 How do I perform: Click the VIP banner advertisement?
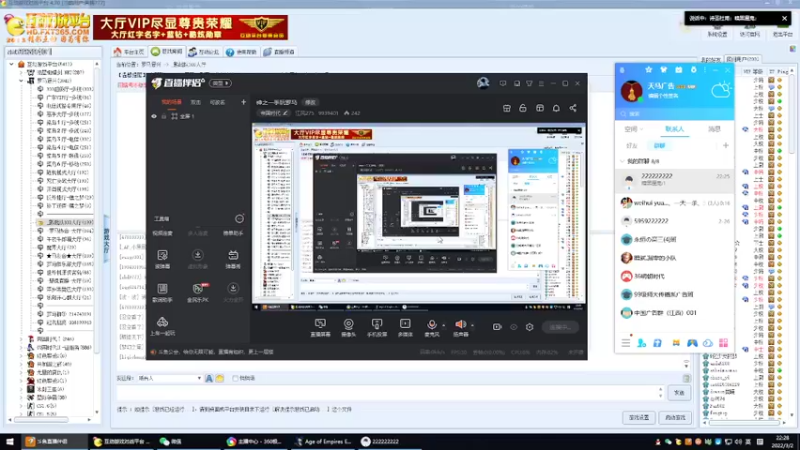(190, 28)
